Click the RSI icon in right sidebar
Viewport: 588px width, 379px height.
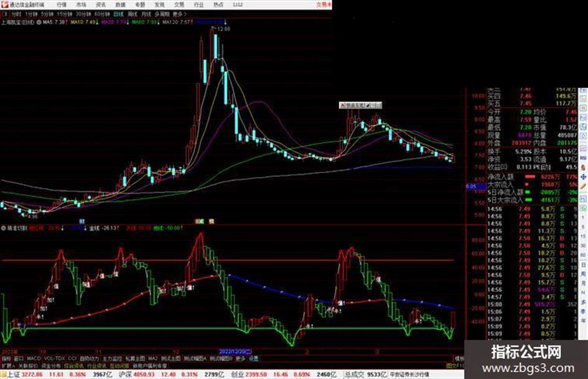point(583,157)
